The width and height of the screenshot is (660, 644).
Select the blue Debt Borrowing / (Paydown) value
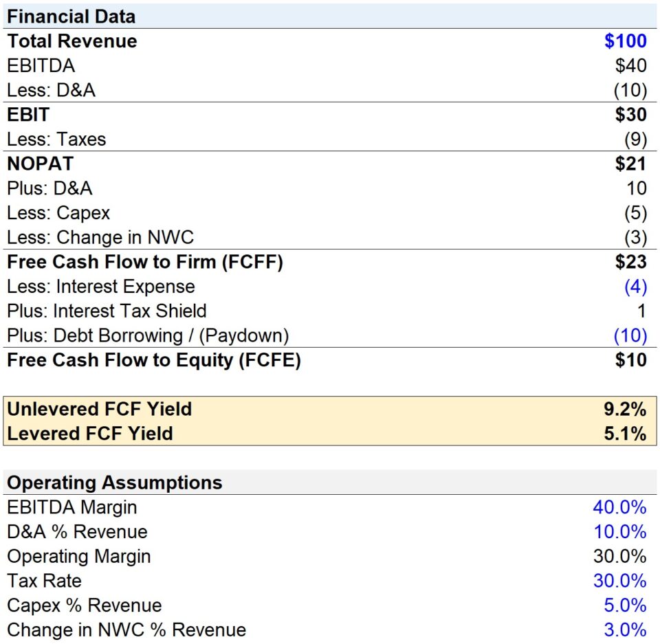pyautogui.click(x=630, y=335)
